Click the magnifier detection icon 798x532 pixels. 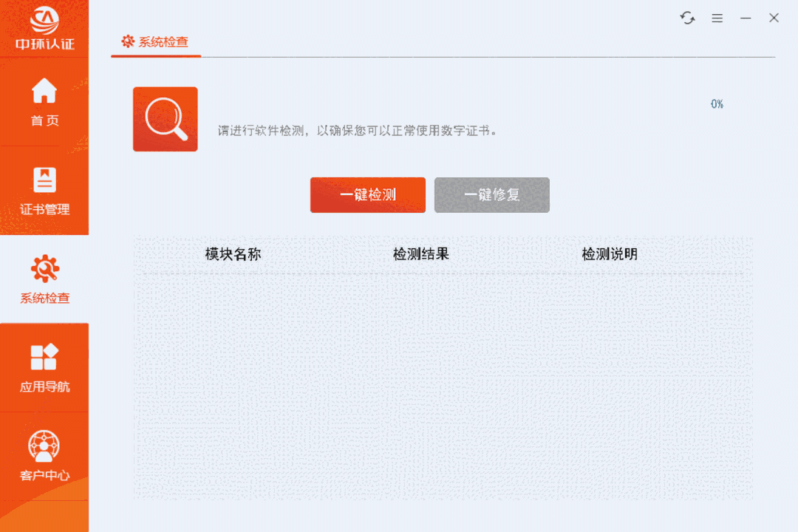coord(165,119)
